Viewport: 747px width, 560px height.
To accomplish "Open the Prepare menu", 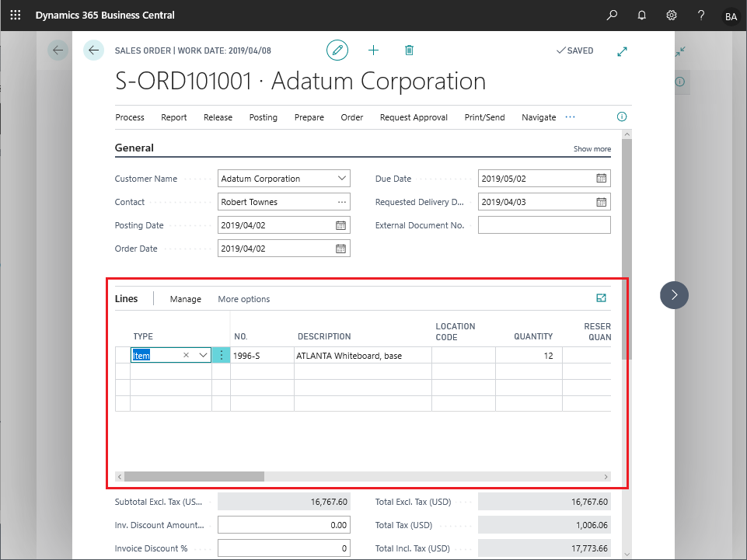I will tap(309, 117).
